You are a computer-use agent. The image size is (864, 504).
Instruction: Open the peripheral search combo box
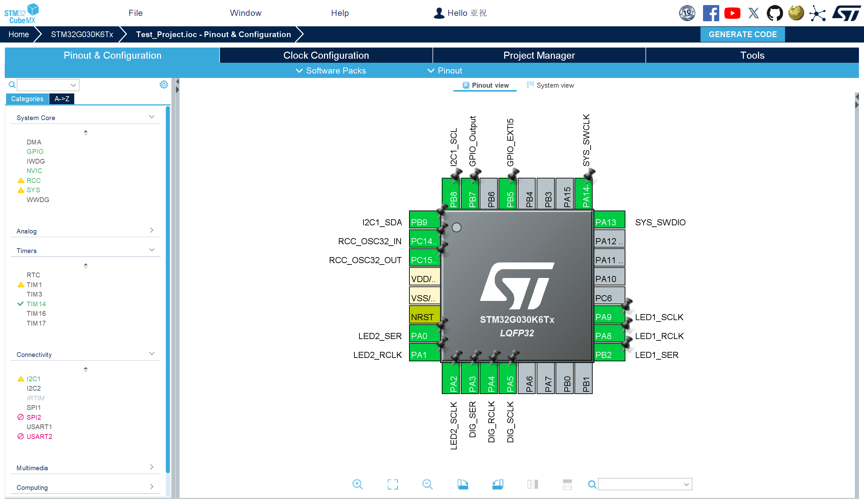click(48, 85)
